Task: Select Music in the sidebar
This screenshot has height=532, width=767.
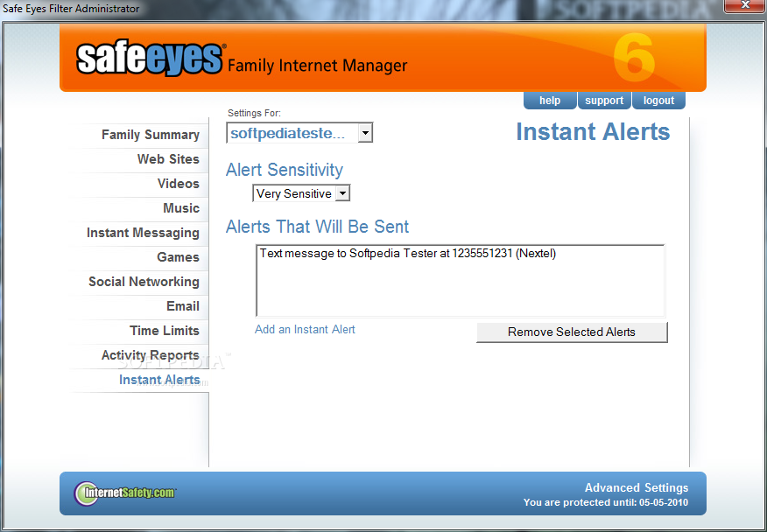Action: coord(181,208)
